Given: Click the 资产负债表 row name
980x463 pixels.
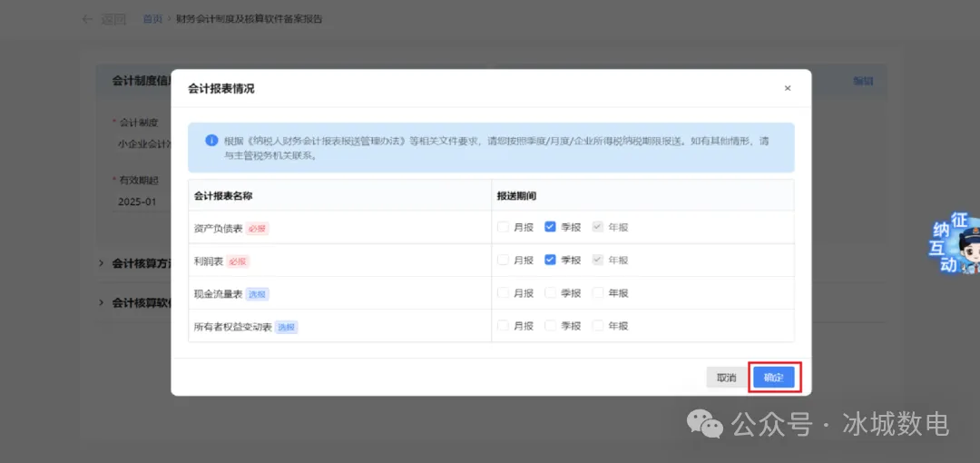Looking at the screenshot, I should pos(218,229).
